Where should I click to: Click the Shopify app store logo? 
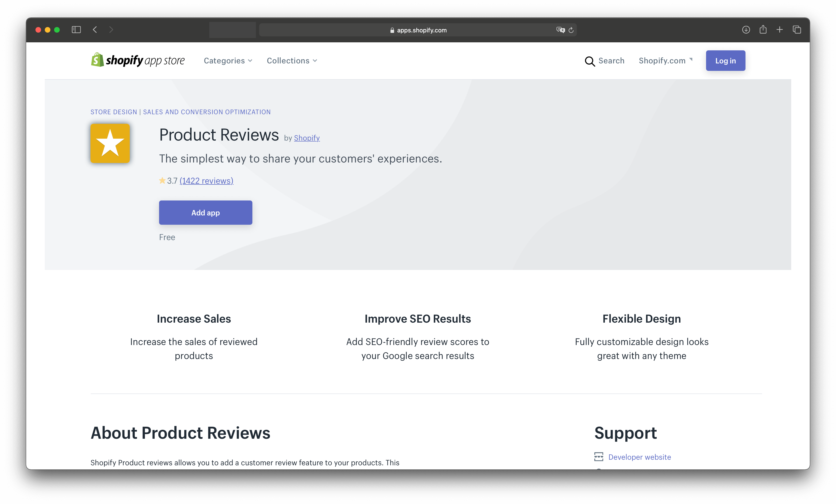point(138,60)
